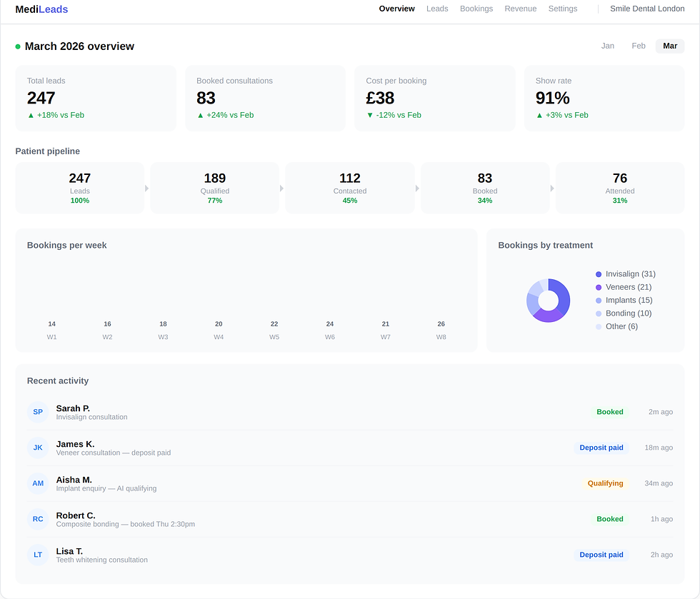Image resolution: width=700 pixels, height=599 pixels.
Task: Open the Leads nav tab
Action: (x=437, y=9)
